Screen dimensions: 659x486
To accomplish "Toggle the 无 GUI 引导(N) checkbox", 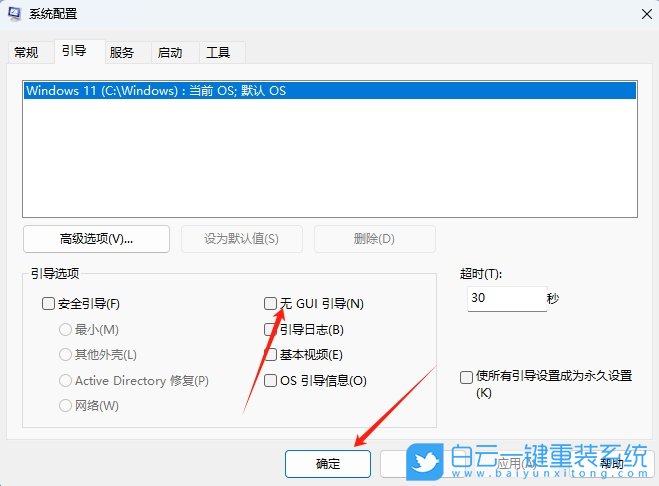I will (270, 304).
